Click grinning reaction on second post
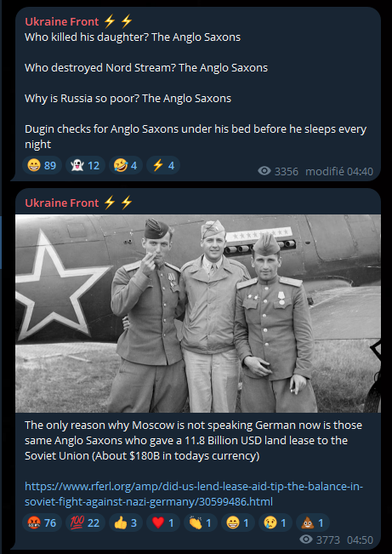 tap(238, 523)
